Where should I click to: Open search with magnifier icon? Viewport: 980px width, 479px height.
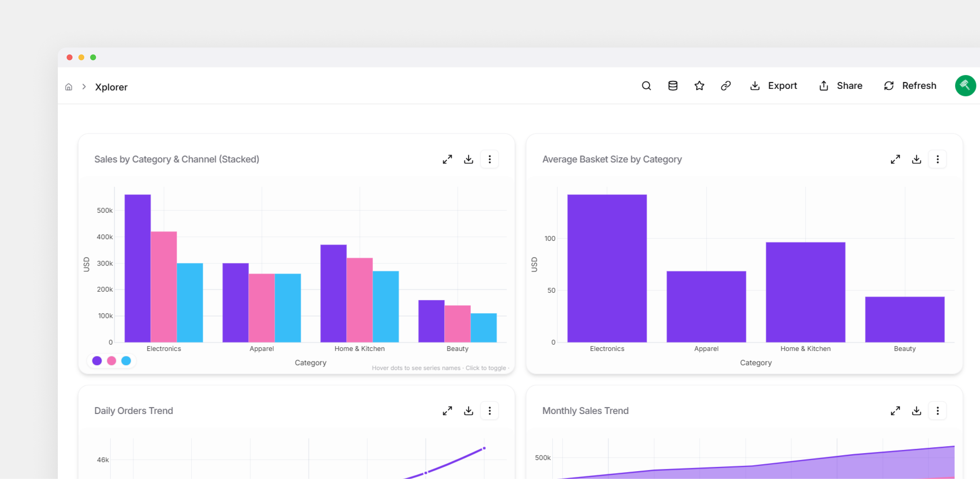click(646, 86)
